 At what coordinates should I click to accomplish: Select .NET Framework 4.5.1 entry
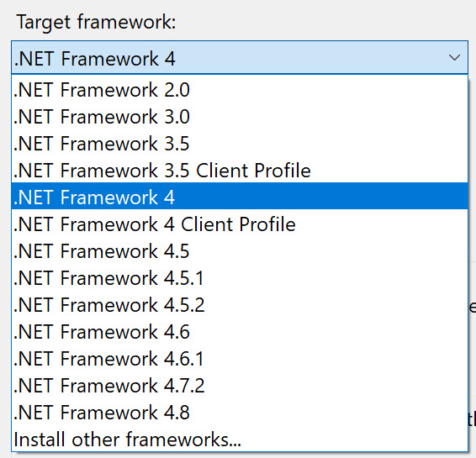(240, 278)
